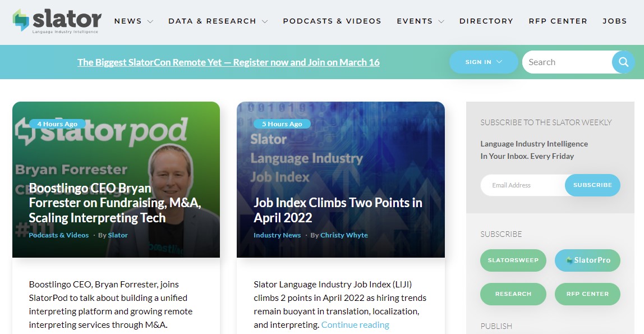Image resolution: width=644 pixels, height=334 pixels.
Task: Click the 5 Hours Ago badge
Action: point(282,123)
